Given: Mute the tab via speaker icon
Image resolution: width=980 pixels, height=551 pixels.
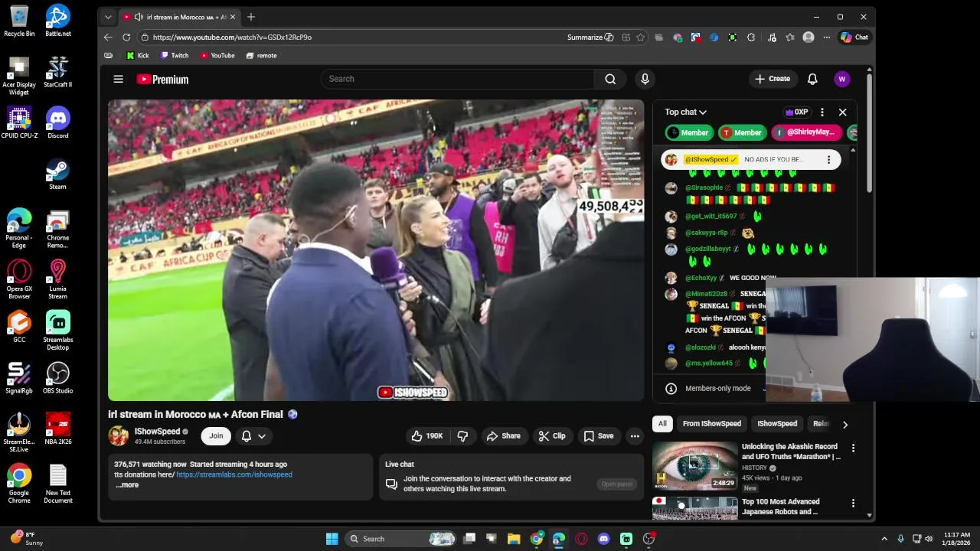Looking at the screenshot, I should (138, 17).
